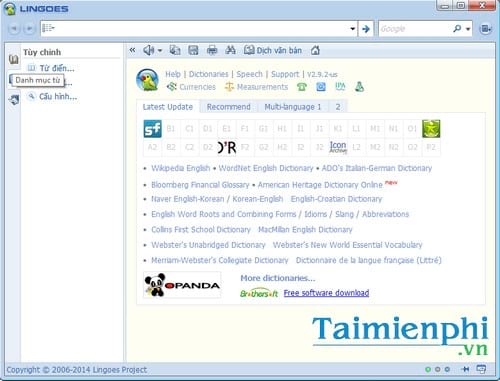
Task: Open the MacMillan English Dictionary link
Action: pyautogui.click(x=305, y=230)
